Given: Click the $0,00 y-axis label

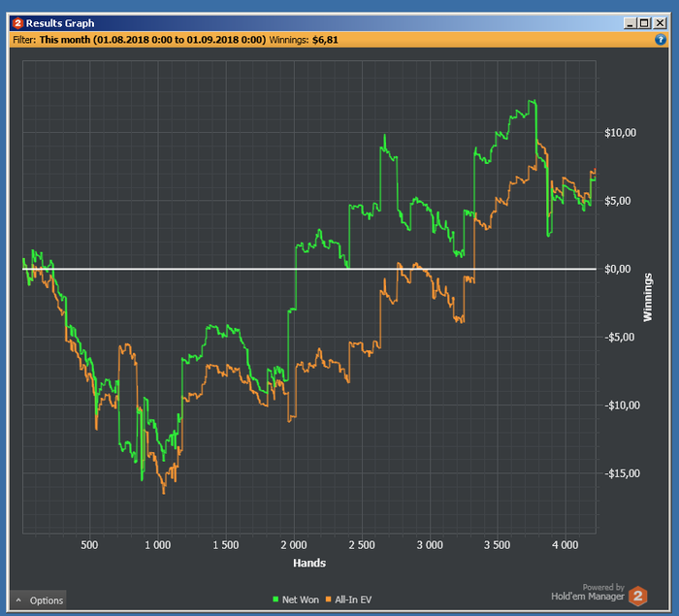Looking at the screenshot, I should coord(618,269).
